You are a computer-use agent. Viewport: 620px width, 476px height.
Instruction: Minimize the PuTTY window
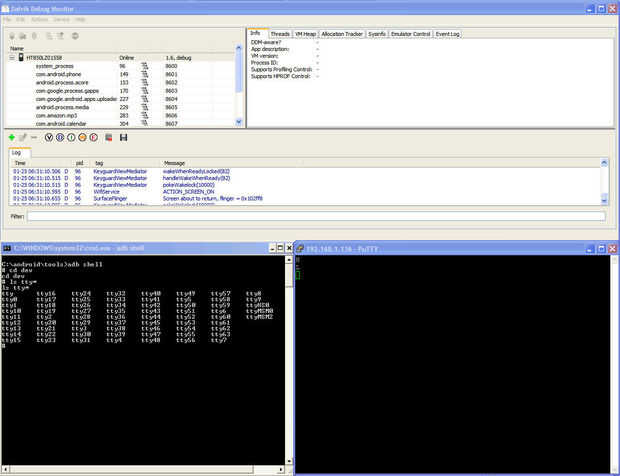590,249
